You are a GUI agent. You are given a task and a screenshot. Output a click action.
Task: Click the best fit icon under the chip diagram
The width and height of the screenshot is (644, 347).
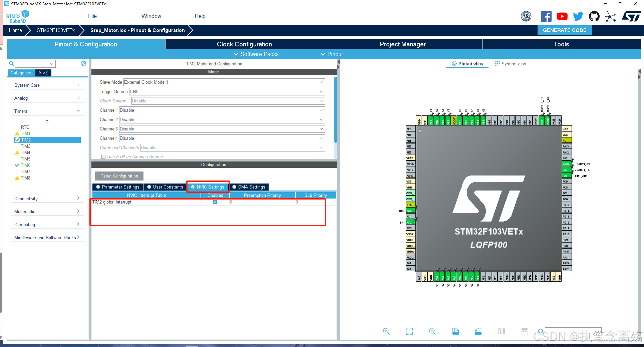(x=409, y=331)
